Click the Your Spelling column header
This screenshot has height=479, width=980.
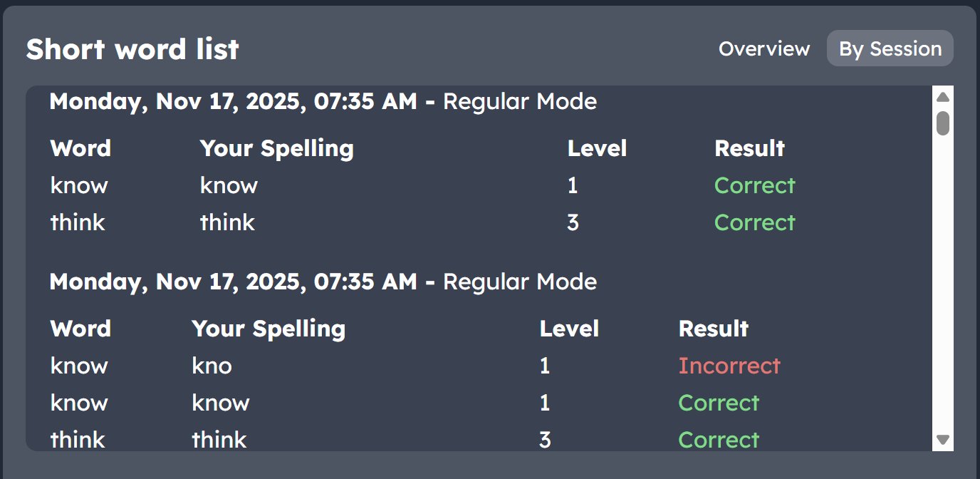[x=276, y=148]
